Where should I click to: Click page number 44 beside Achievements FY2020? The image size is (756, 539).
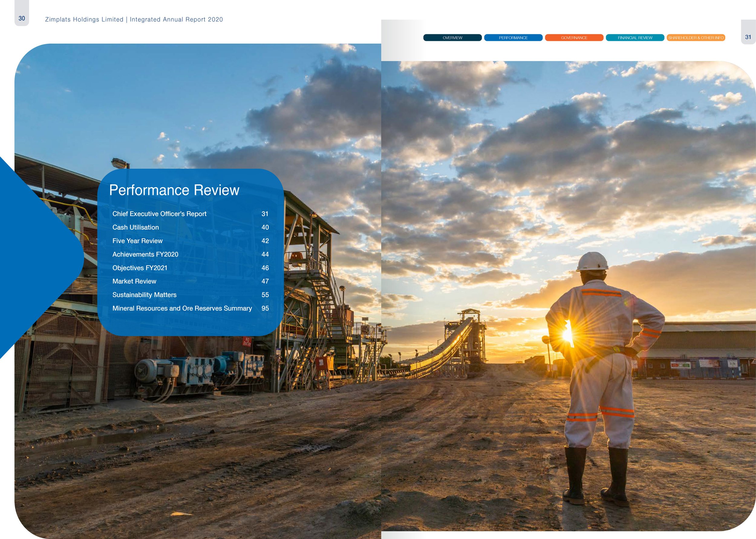(x=265, y=254)
